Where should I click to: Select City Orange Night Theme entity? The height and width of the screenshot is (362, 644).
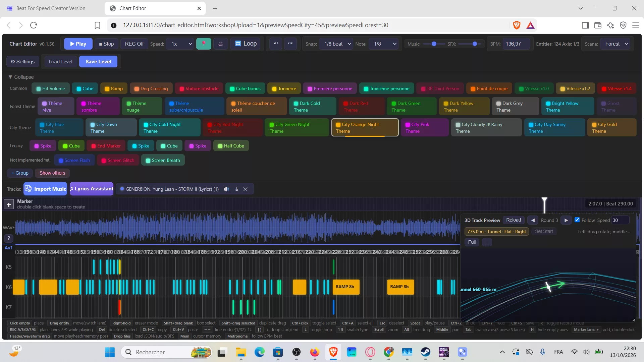pyautogui.click(x=365, y=127)
